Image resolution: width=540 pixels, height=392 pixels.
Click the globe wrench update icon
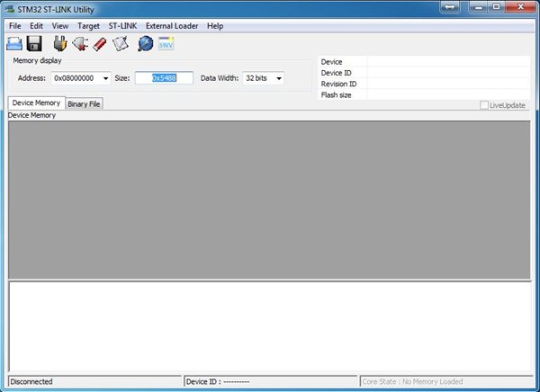pos(146,44)
